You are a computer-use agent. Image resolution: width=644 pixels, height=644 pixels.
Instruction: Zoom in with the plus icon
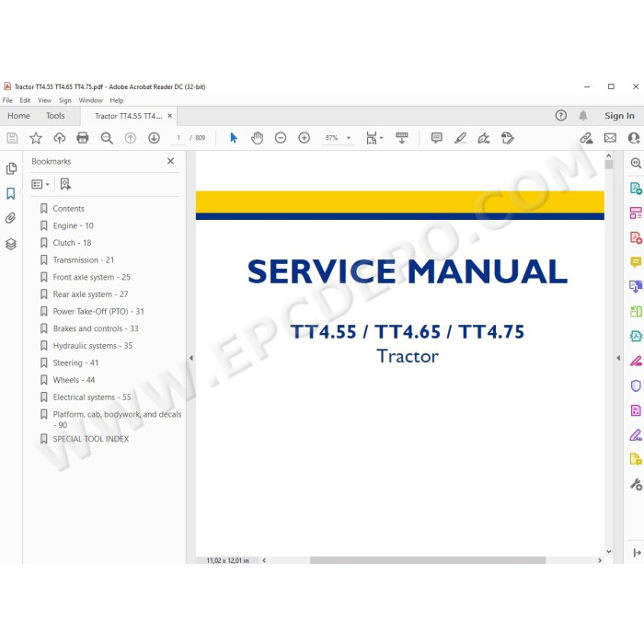pos(304,138)
